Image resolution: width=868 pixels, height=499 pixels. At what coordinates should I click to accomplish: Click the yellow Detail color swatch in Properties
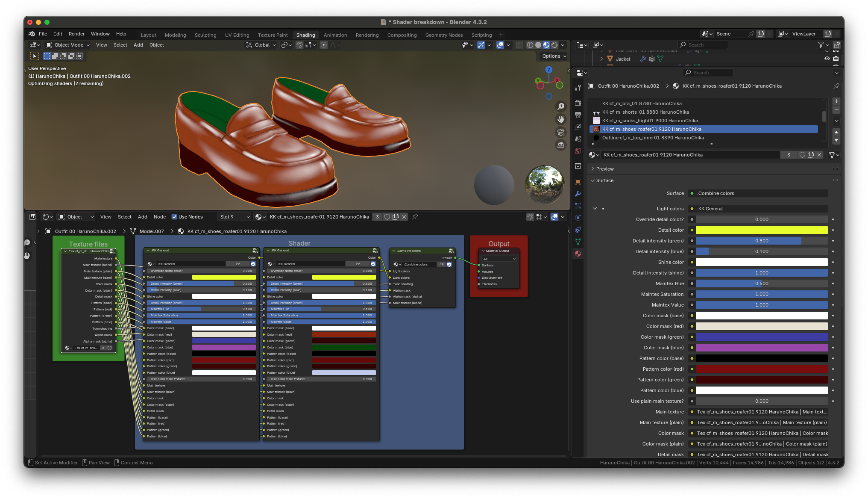tap(762, 230)
